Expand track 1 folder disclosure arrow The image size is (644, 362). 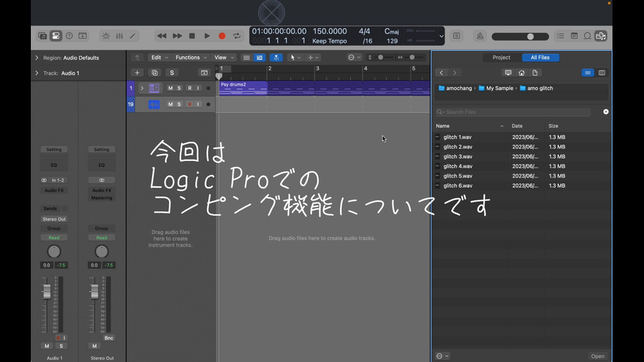[142, 88]
